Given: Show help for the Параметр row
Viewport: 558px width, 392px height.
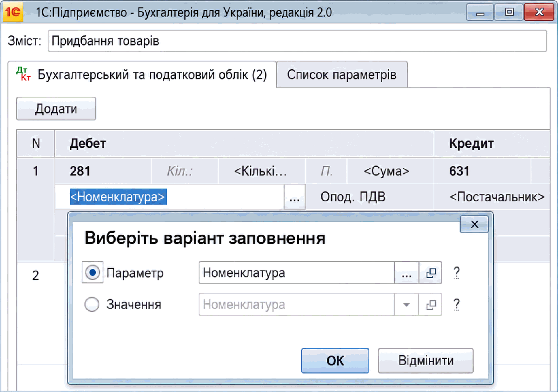Looking at the screenshot, I should point(457,273).
